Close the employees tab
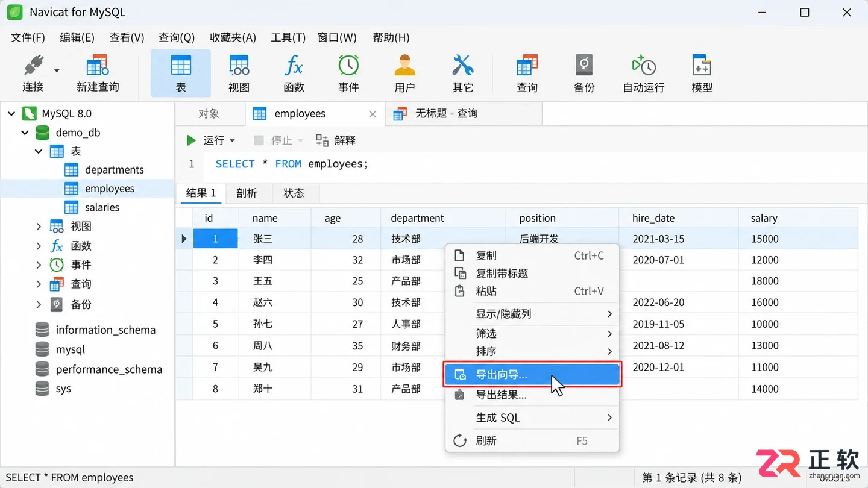The image size is (868, 488). pos(373,114)
